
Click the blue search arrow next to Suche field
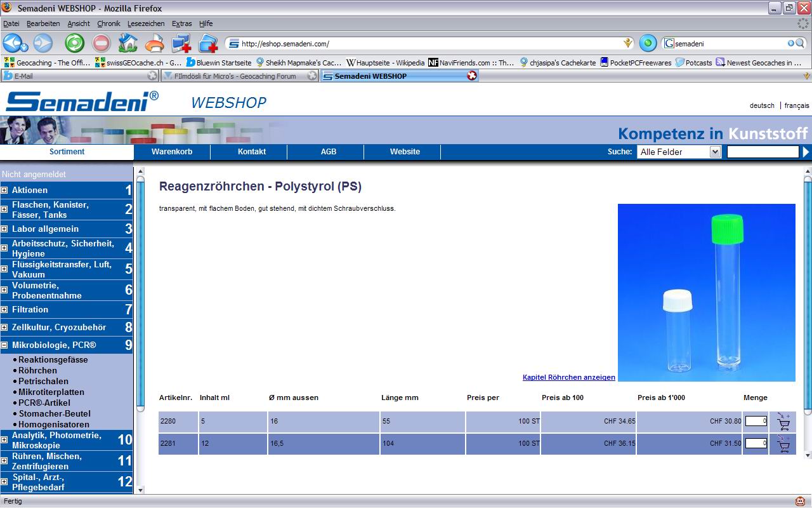pyautogui.click(x=806, y=152)
